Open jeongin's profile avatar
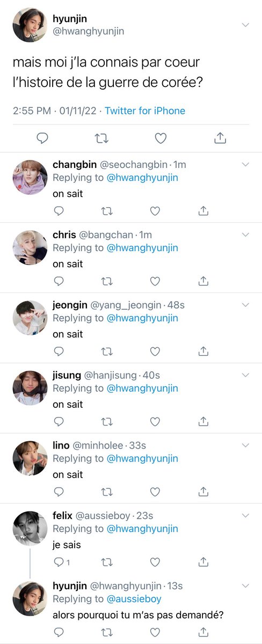Viewport: 262px width, 644px height. click(x=30, y=318)
